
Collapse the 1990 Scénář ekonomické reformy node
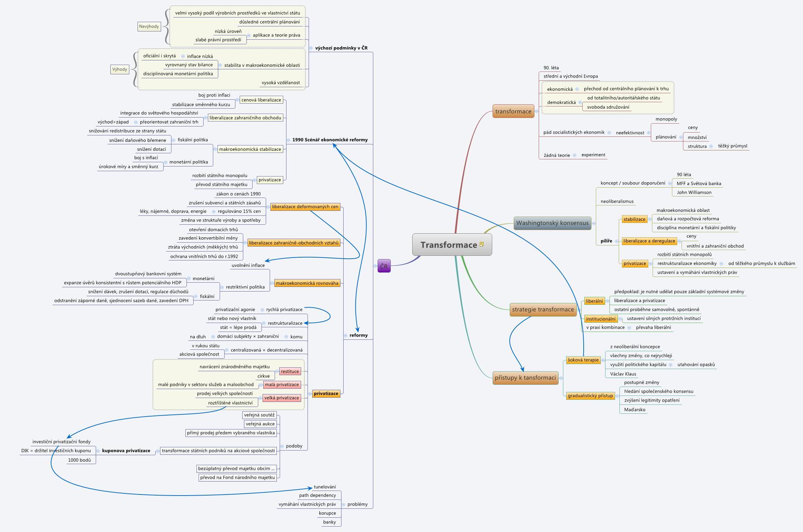288,140
